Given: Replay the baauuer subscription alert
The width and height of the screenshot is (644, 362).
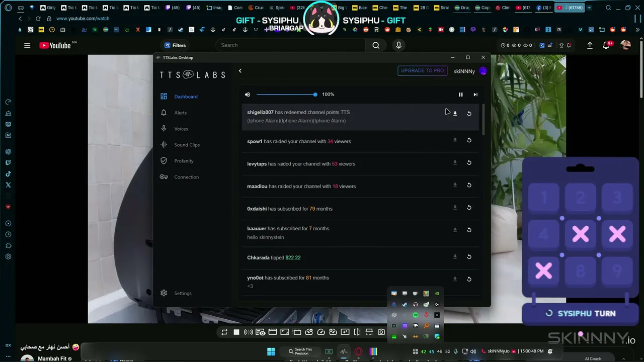Looking at the screenshot, I should pyautogui.click(x=469, y=230).
